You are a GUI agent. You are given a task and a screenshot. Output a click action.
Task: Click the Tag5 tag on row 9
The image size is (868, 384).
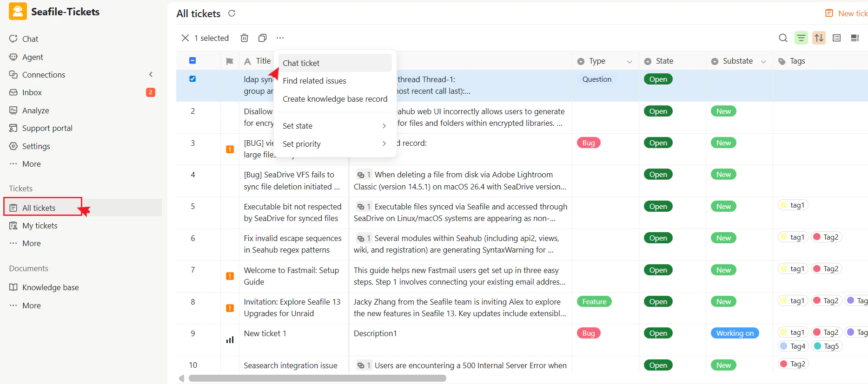827,346
